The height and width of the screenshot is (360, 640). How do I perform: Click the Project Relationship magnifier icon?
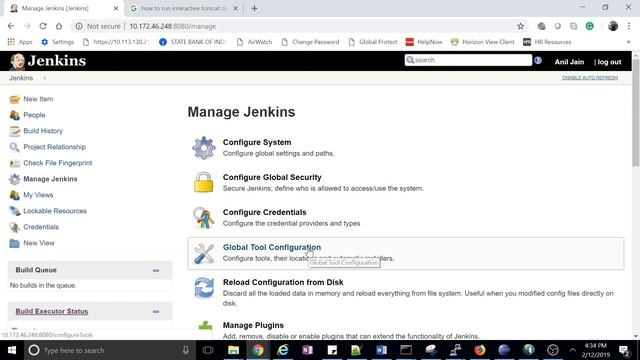tap(15, 147)
